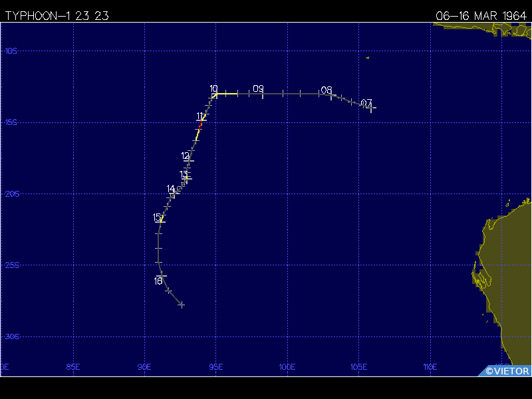Click the final track point cross marker
The width and height of the screenshot is (532, 399).
182,305
